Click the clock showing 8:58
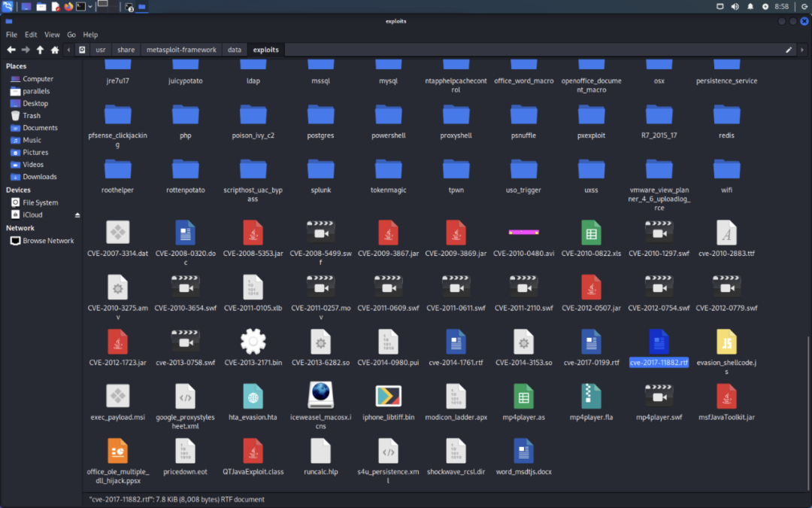The image size is (812, 508). coord(781,7)
